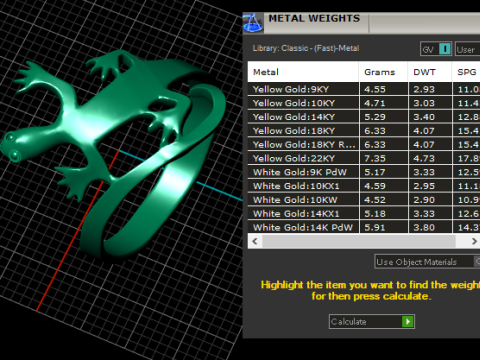Select the White Gold:10KX1 row
This screenshot has height=360, width=480.
click(x=364, y=186)
